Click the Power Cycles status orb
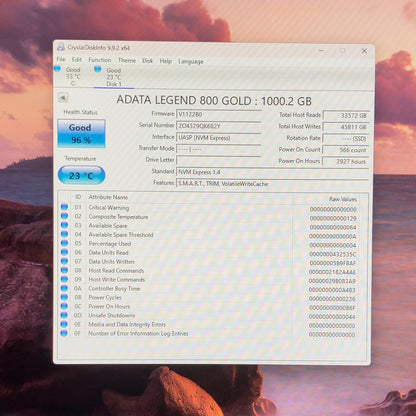This screenshot has height=416, width=416. (64, 297)
